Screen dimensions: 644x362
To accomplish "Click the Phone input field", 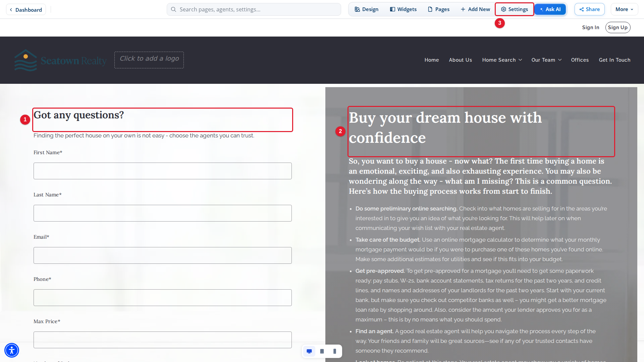I will pos(163,298).
